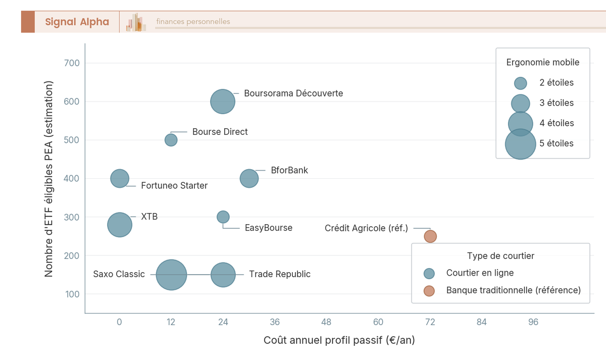606x364 pixels.
Task: Toggle the 5 étoiles size legend circle
Action: [519, 143]
